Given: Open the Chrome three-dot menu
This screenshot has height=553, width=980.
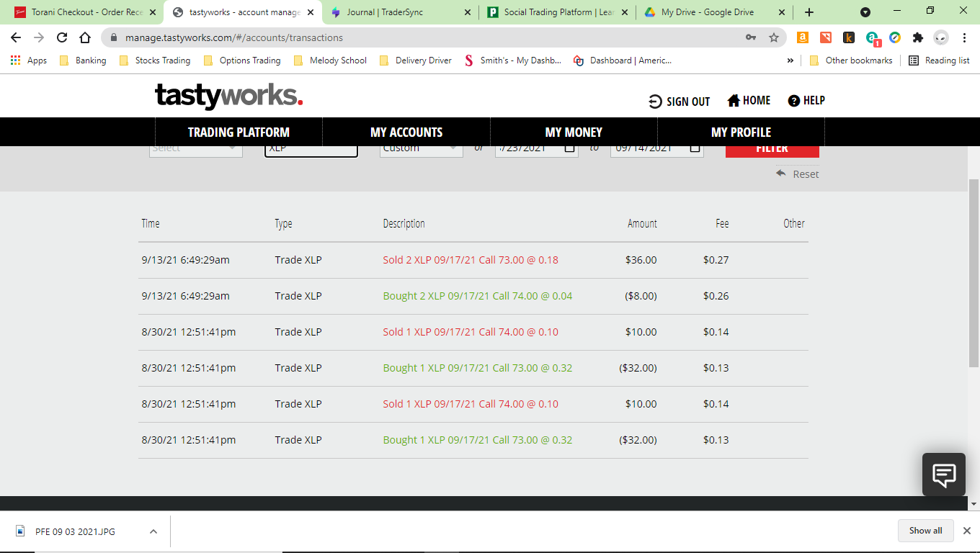Looking at the screenshot, I should (965, 37).
